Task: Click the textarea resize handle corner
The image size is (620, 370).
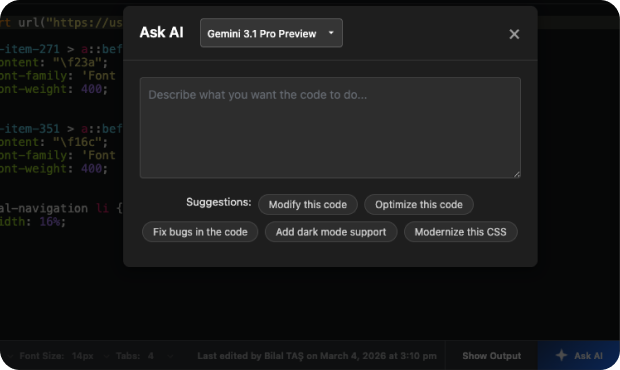Action: pos(517,174)
